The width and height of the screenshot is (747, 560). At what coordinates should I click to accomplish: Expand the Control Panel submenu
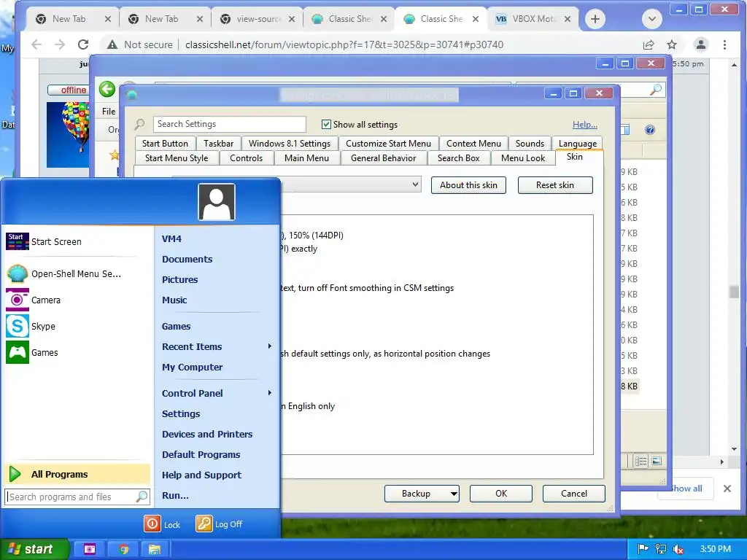point(270,393)
